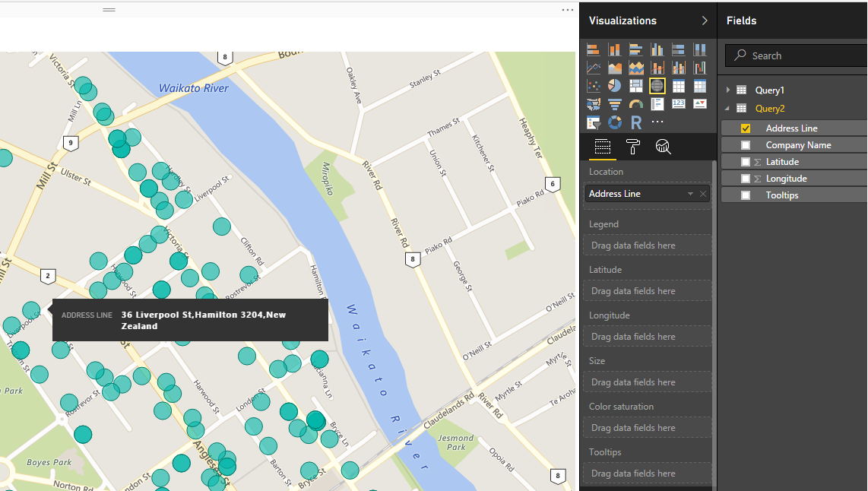The height and width of the screenshot is (491, 868).
Task: Select the card visual with 123
Action: tap(678, 103)
